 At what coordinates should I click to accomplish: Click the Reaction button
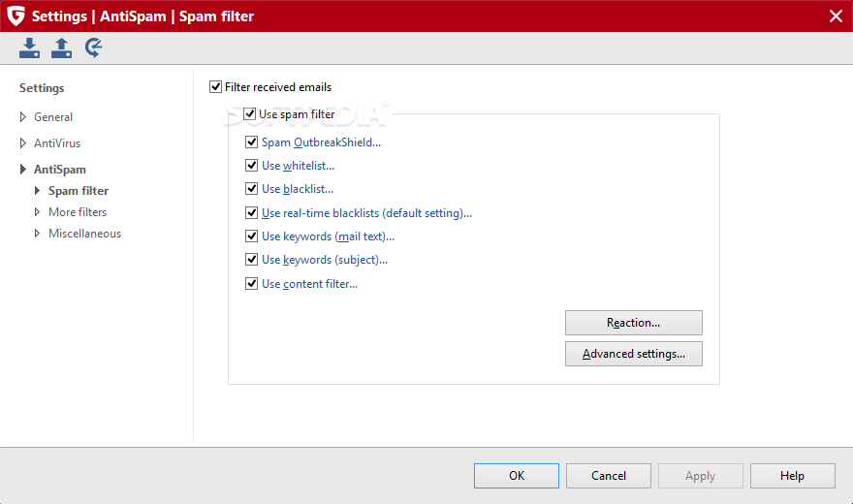(634, 323)
